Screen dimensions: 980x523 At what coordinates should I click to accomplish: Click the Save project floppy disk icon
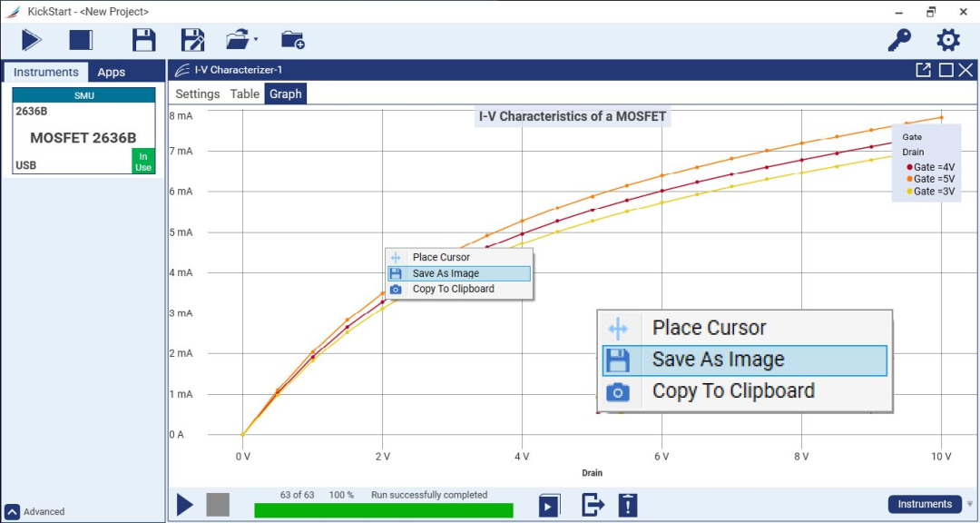coord(144,40)
